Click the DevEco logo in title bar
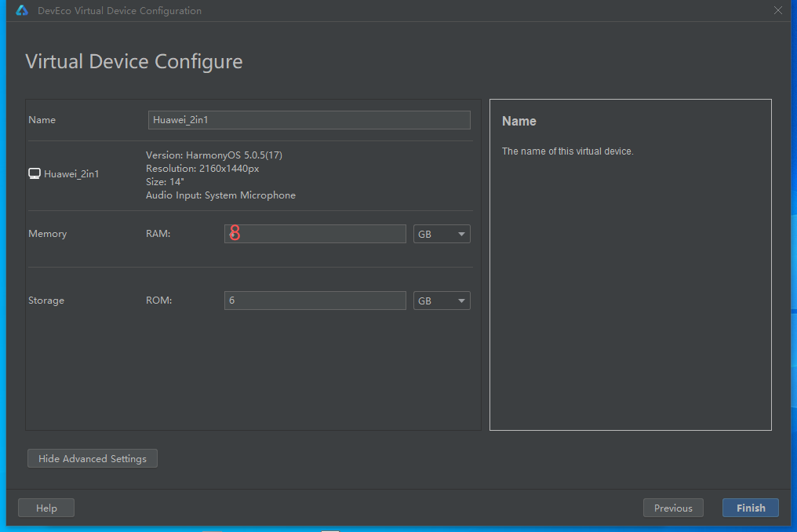 pyautogui.click(x=22, y=11)
